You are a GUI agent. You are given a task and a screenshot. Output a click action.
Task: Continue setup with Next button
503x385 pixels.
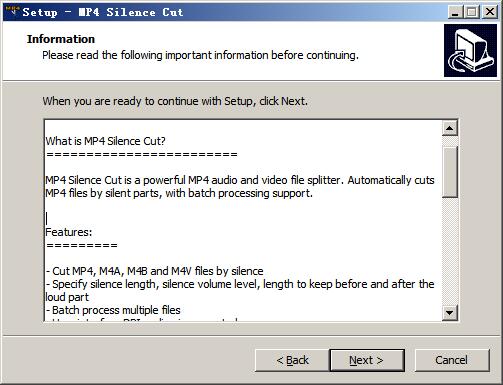coord(367,360)
